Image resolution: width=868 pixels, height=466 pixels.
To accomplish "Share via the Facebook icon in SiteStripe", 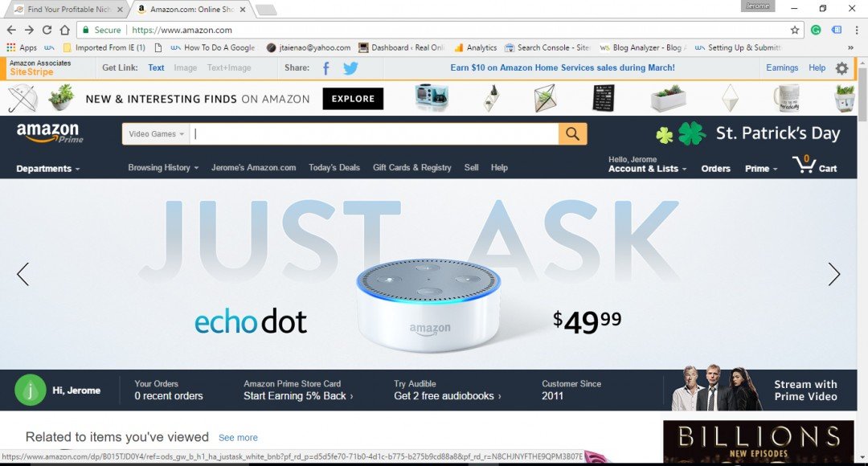I will click(326, 68).
